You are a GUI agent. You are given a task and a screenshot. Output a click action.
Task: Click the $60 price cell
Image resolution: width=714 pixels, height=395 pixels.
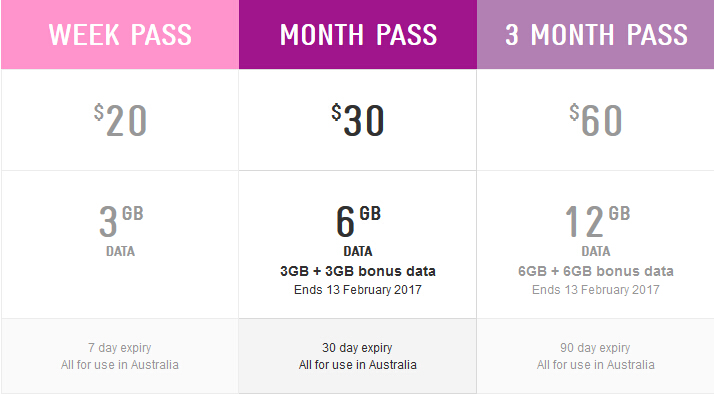[x=596, y=120]
